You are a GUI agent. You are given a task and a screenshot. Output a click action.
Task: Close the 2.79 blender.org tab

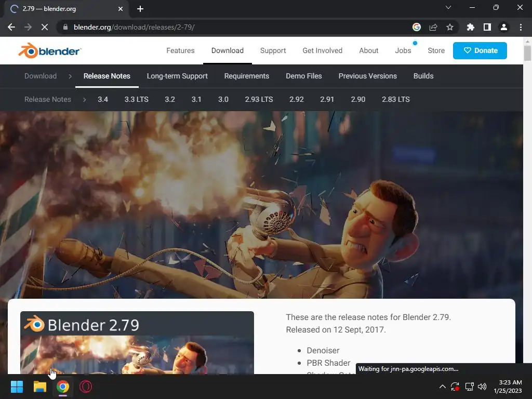121,9
